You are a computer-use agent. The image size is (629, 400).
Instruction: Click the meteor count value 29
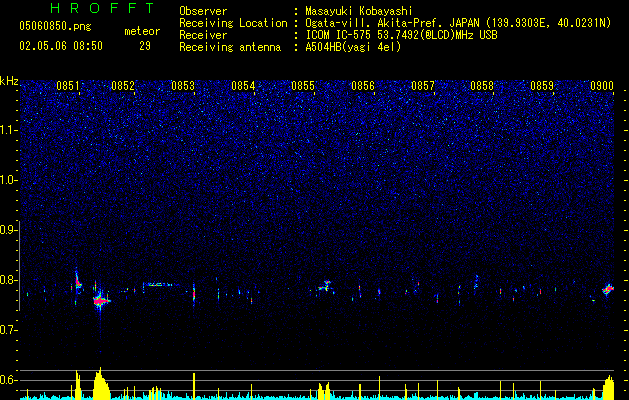click(x=145, y=46)
